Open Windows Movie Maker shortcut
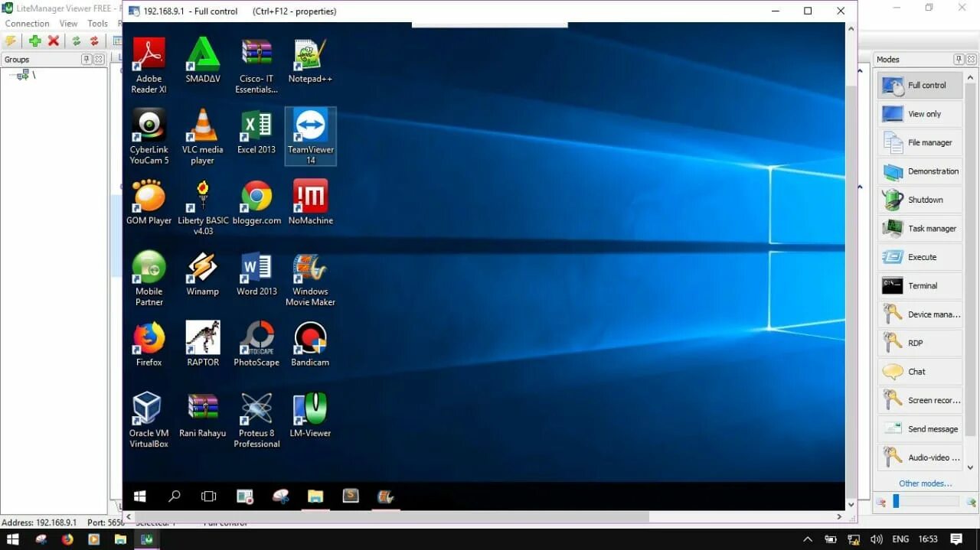This screenshot has width=980, height=550. tap(310, 278)
